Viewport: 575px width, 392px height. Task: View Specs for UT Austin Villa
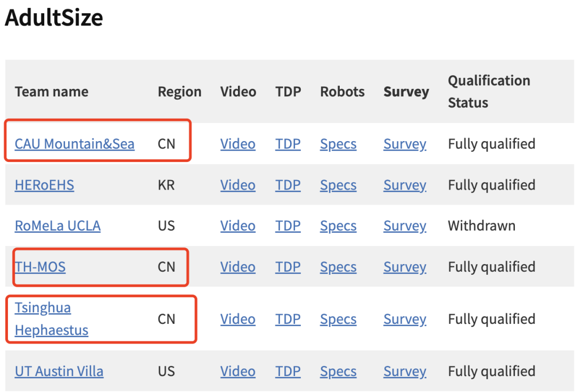pyautogui.click(x=338, y=371)
